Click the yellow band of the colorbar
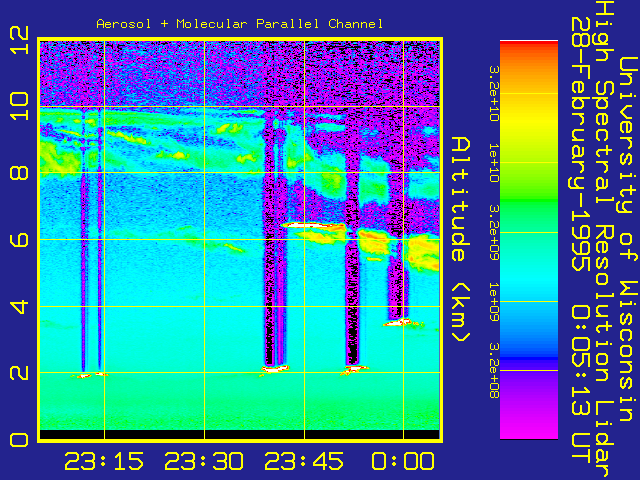The width and height of the screenshot is (640, 480). (529, 122)
